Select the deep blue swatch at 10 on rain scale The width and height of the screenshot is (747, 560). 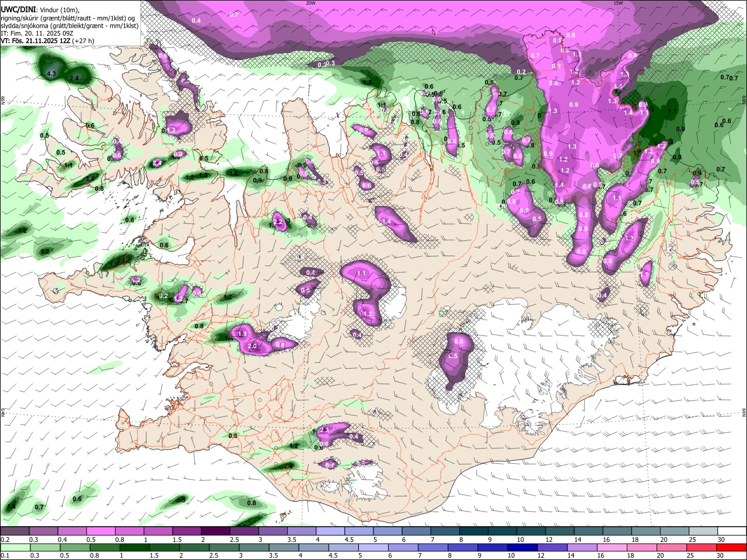tap(522, 547)
